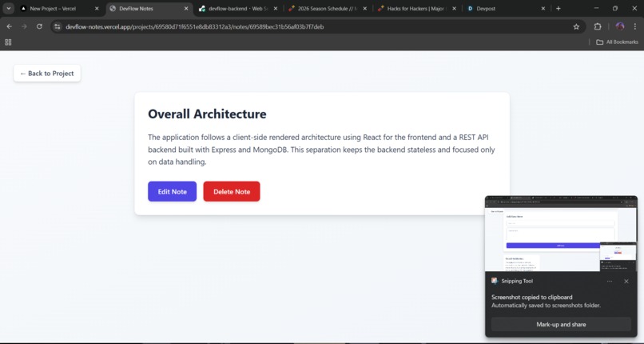Viewport: 644px width, 344px height.
Task: Click Screenshot copied to clipboard text
Action: pos(532,297)
